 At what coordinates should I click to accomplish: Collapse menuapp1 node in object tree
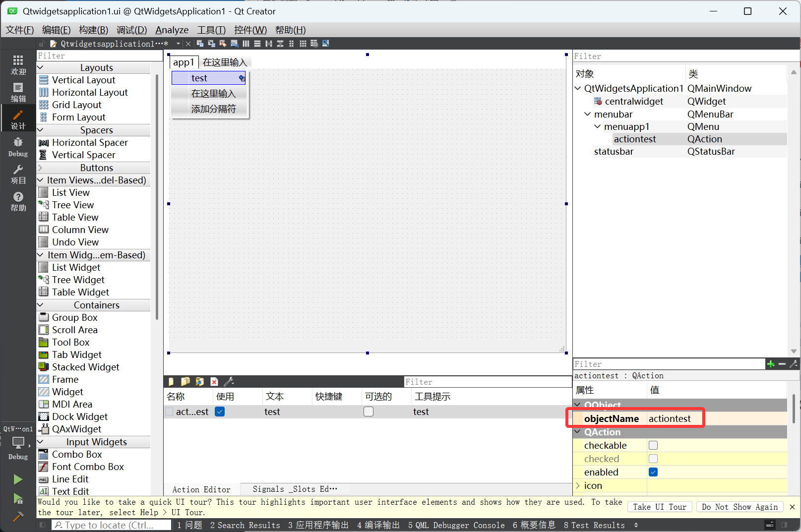click(598, 127)
